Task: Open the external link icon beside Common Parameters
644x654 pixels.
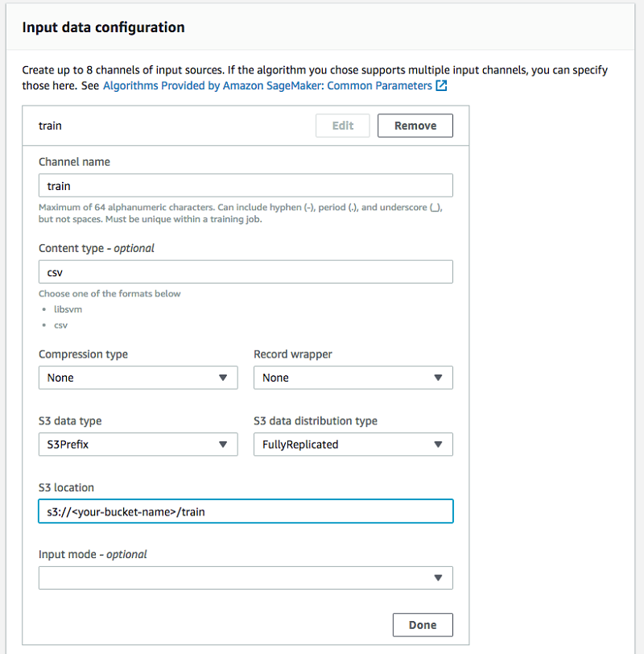Action: pos(441,86)
